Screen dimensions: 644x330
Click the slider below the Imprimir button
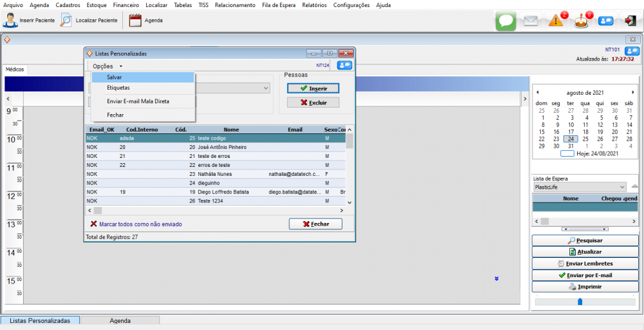tap(580, 301)
